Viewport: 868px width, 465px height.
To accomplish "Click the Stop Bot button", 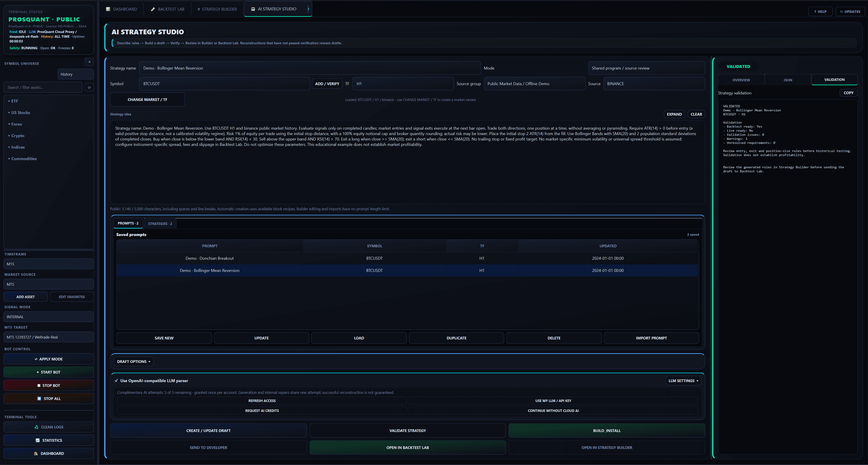I will tap(49, 385).
